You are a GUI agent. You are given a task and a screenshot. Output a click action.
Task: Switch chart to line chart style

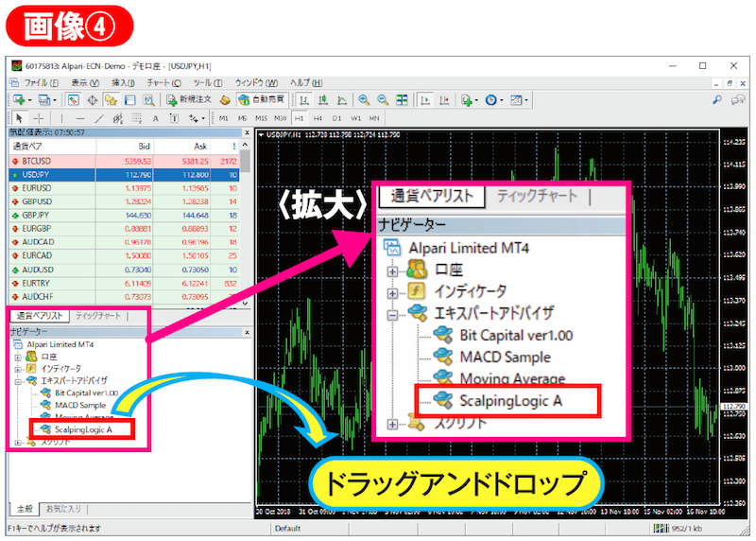[342, 100]
